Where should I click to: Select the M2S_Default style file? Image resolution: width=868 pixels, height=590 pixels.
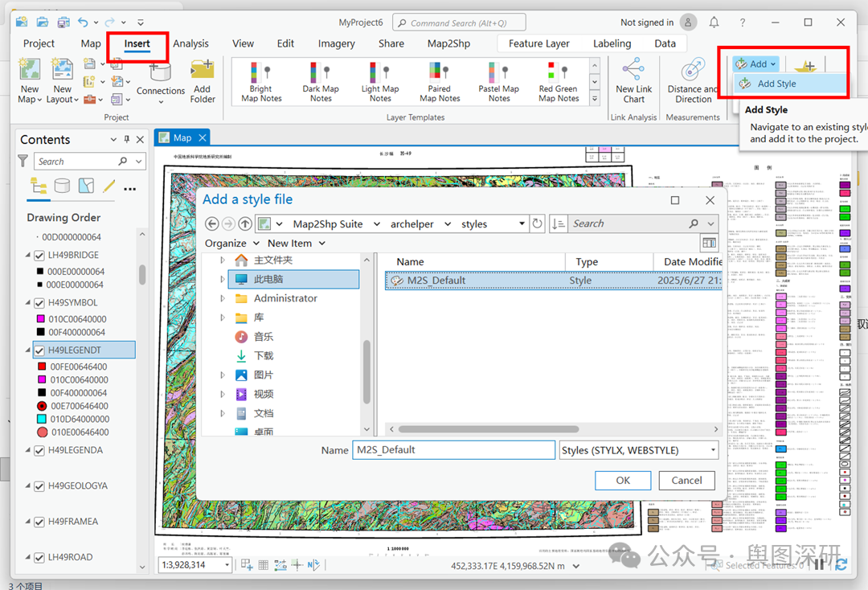[x=436, y=281]
